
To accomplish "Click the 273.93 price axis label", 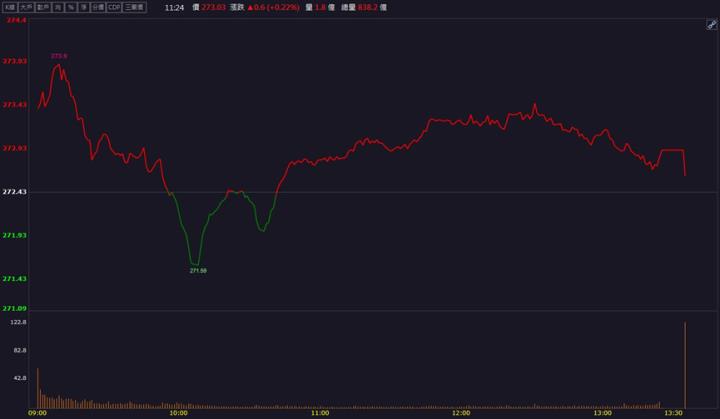I will point(15,61).
